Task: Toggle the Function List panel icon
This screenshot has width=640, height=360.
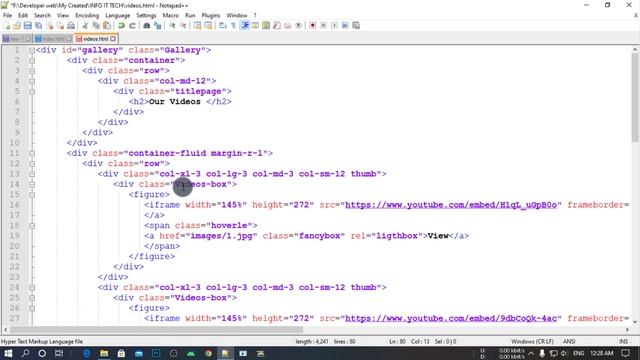Action: point(277,25)
